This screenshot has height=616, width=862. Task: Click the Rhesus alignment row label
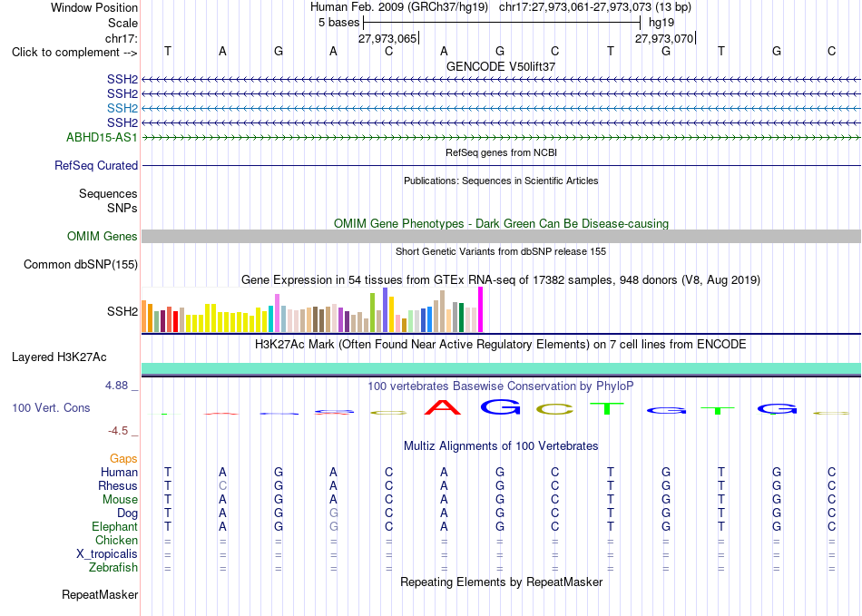click(118, 485)
